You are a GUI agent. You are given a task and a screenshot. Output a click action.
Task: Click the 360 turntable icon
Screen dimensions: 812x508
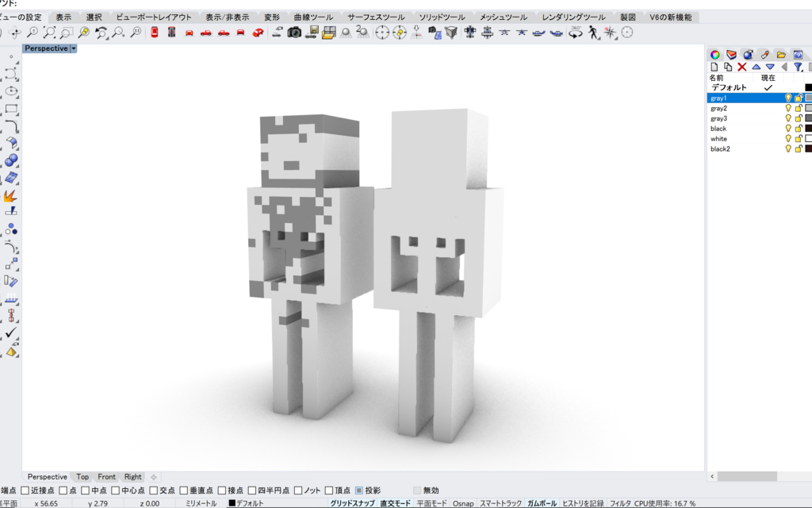[x=576, y=33]
